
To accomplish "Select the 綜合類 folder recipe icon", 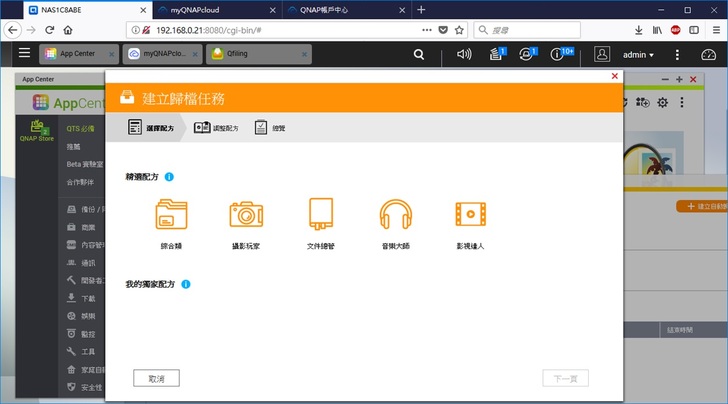I will pyautogui.click(x=171, y=215).
